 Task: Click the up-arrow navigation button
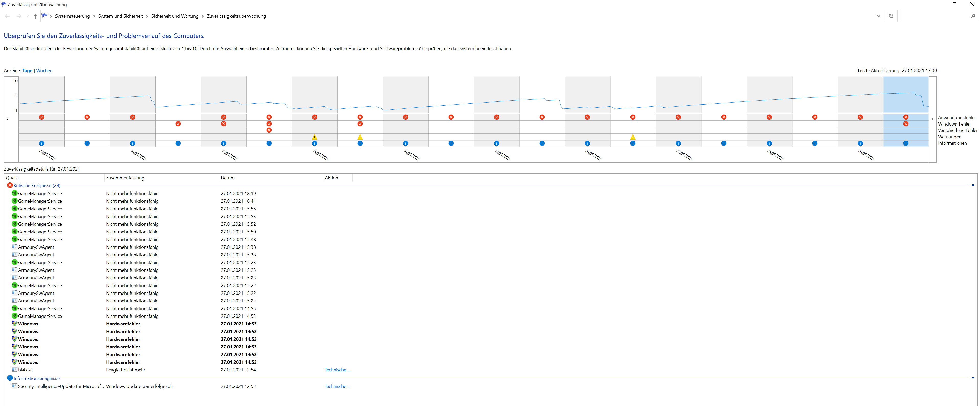click(35, 16)
